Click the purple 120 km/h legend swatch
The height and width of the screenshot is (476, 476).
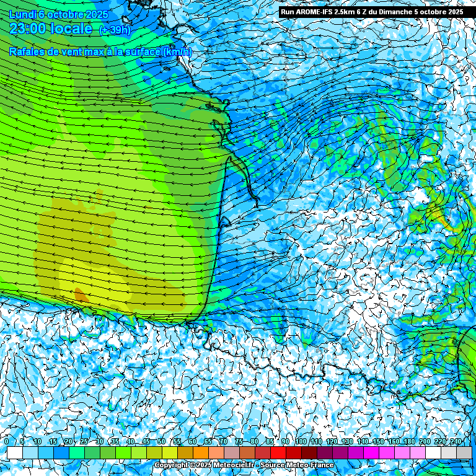coord(340,453)
